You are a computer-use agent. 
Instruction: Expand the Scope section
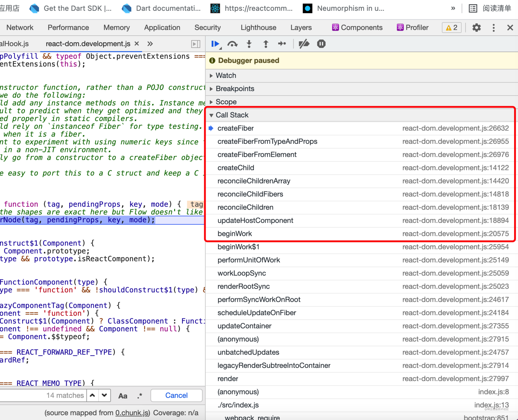point(362,102)
